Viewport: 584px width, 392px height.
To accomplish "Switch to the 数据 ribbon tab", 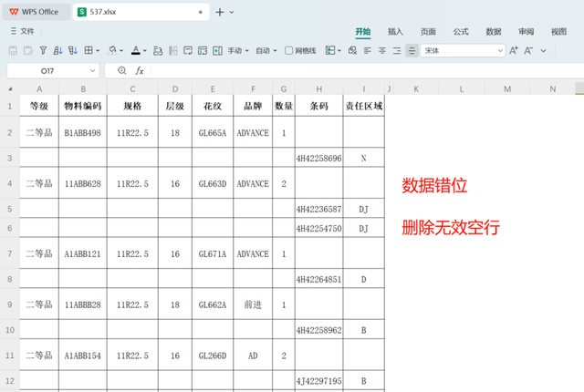I will [494, 32].
